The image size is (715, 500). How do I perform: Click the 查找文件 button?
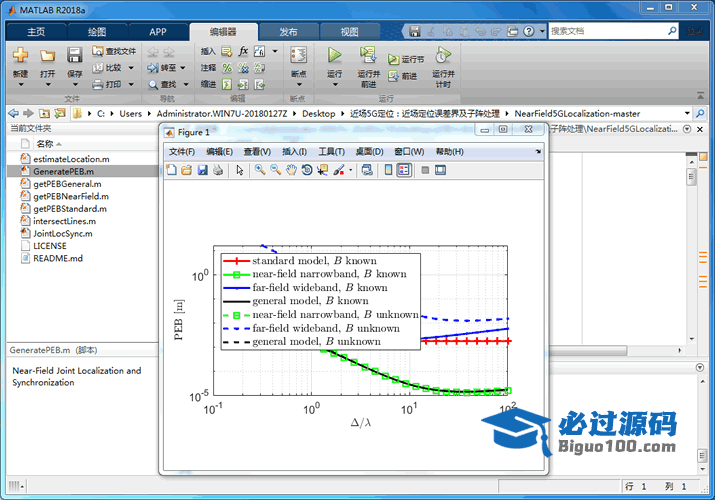tap(114, 51)
